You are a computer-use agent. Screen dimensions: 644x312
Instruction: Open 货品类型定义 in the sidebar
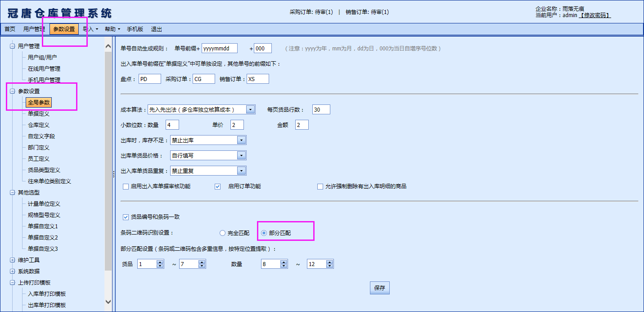coord(44,170)
